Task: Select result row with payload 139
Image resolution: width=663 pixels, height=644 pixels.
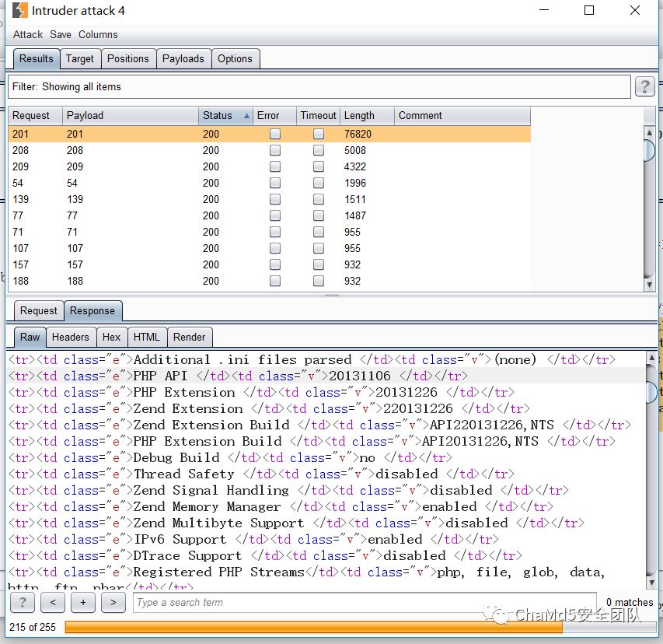Action: pyautogui.click(x=270, y=199)
